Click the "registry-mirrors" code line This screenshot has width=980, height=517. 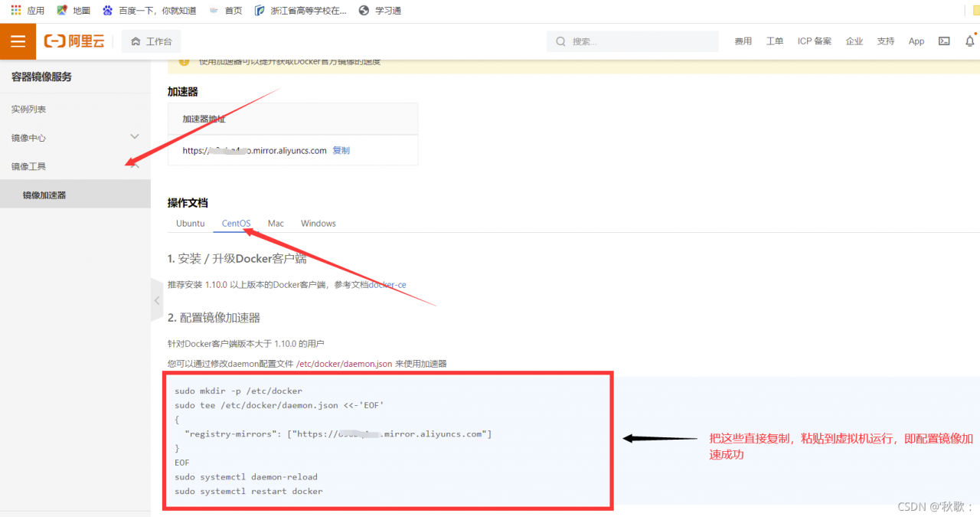pyautogui.click(x=338, y=434)
